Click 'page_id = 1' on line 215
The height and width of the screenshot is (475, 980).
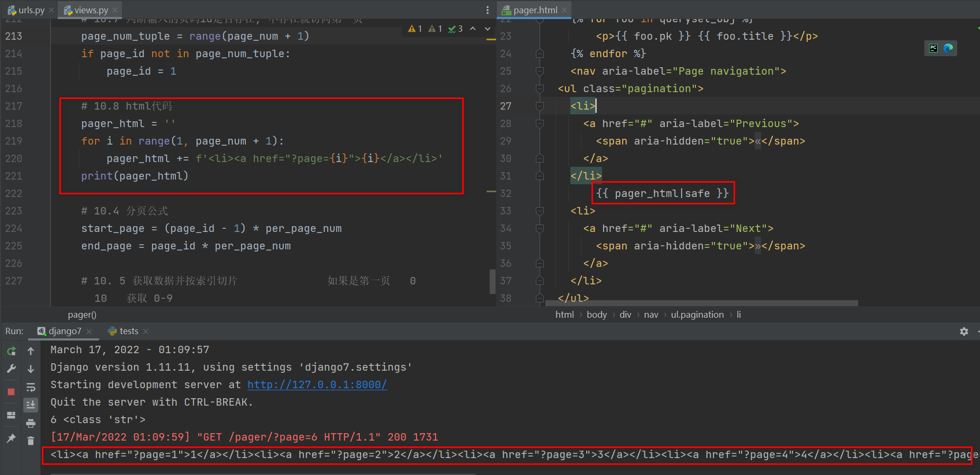tap(142, 71)
